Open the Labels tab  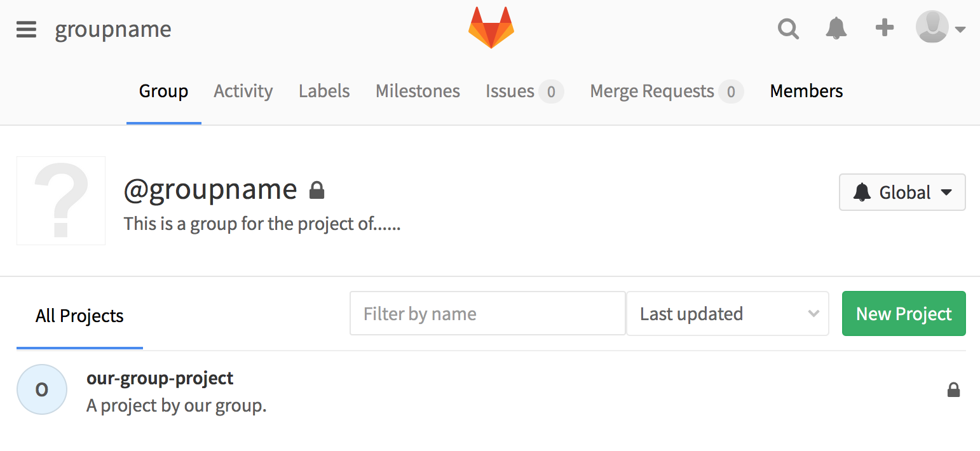(324, 91)
